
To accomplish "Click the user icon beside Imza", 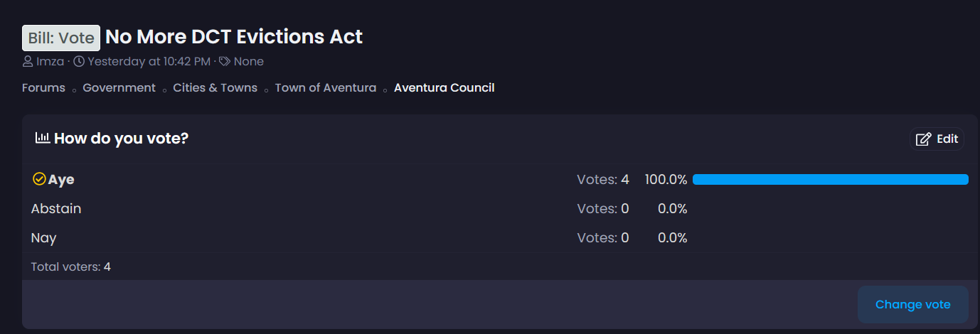I will click(28, 62).
